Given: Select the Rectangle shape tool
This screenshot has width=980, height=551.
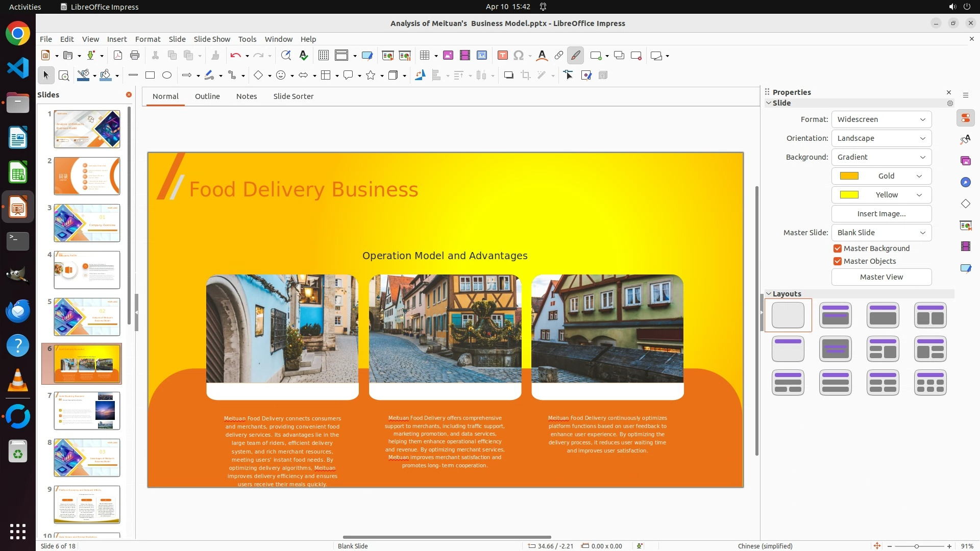Looking at the screenshot, I should click(150, 76).
